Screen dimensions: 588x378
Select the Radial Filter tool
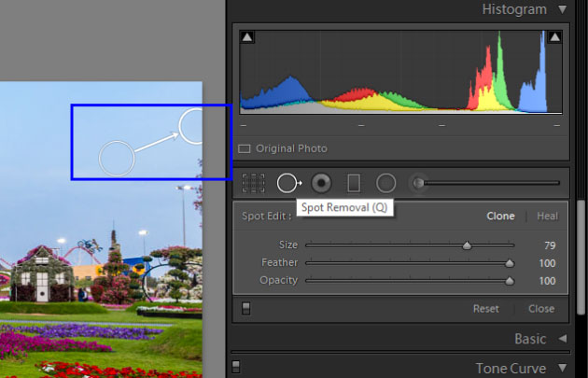coord(385,183)
